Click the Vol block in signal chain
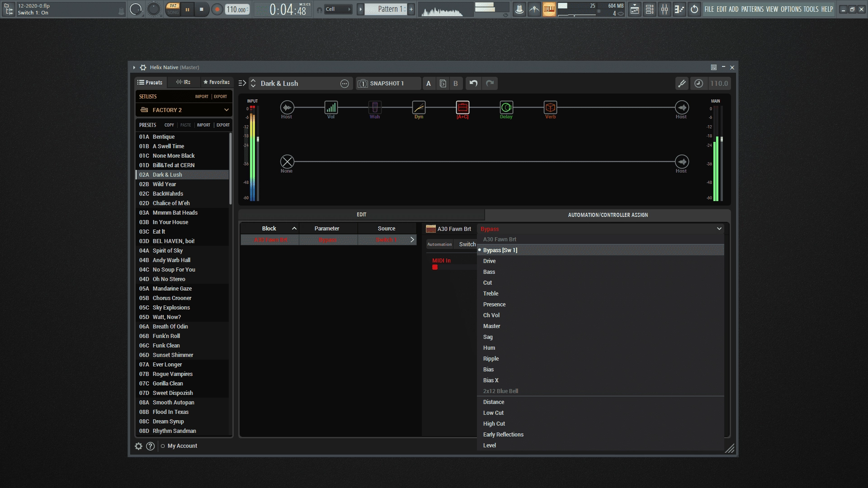This screenshot has width=868, height=488. tap(331, 108)
